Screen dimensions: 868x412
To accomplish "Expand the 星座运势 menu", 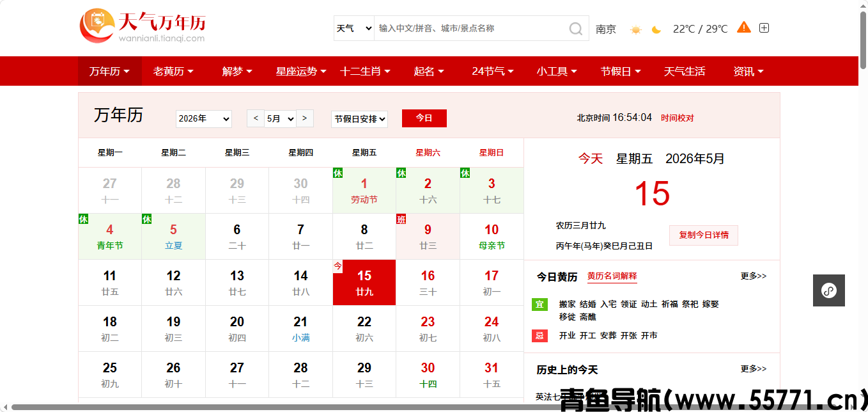I will [x=301, y=71].
